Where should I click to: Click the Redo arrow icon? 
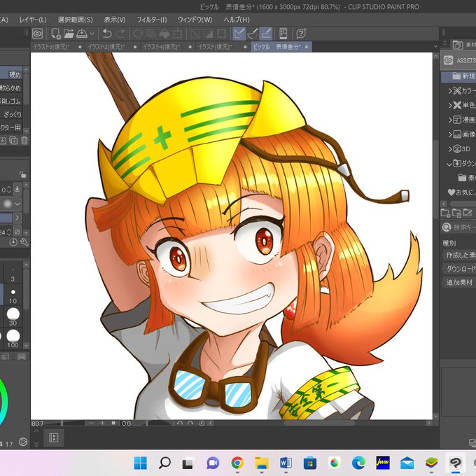click(x=120, y=34)
